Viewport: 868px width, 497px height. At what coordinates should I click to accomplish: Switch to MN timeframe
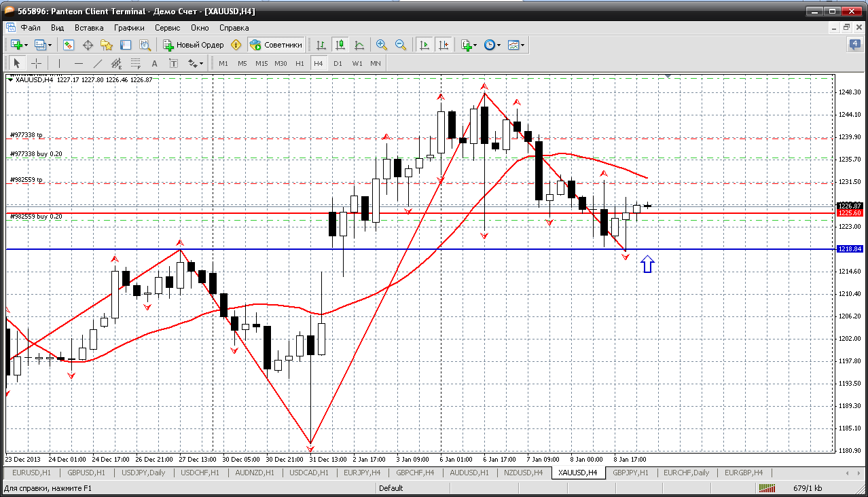click(x=376, y=63)
